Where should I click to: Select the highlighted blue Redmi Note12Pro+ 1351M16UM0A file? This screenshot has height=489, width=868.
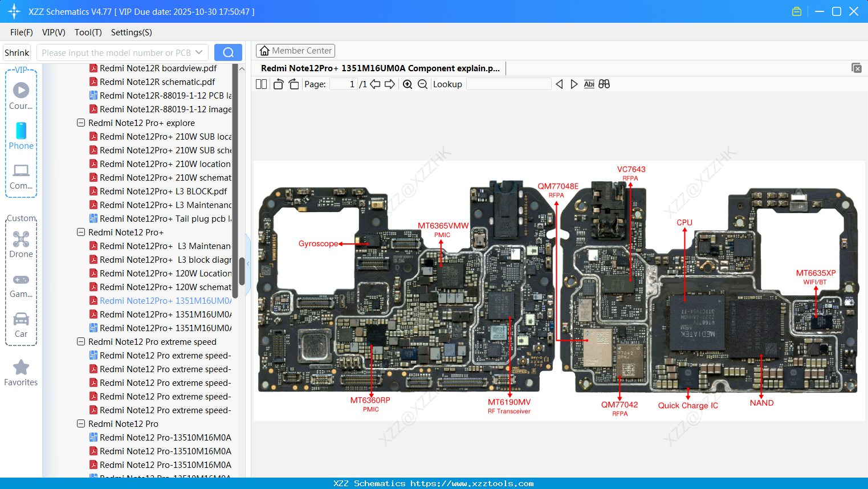[160, 300]
